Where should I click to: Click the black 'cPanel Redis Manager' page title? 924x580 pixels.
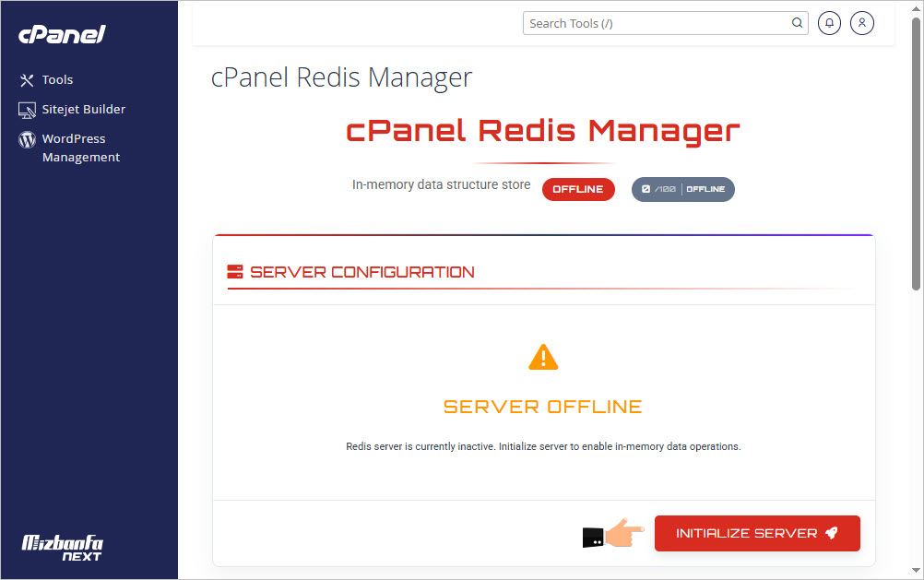pyautogui.click(x=341, y=77)
